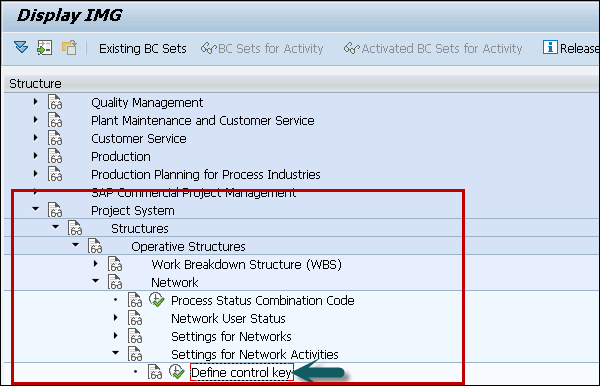
Task: Click the Expand All double-arrow toolbar icon
Action: point(21,47)
